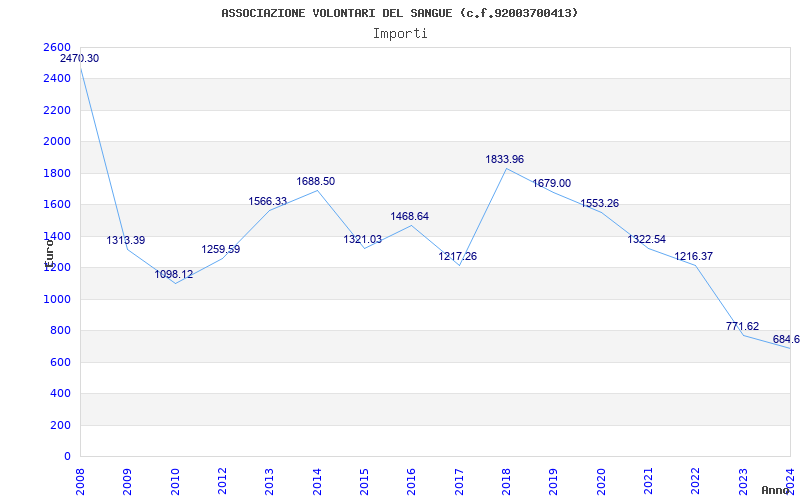The image size is (800, 500).
Task: Click the y-axis tick 800
Action: point(60,331)
